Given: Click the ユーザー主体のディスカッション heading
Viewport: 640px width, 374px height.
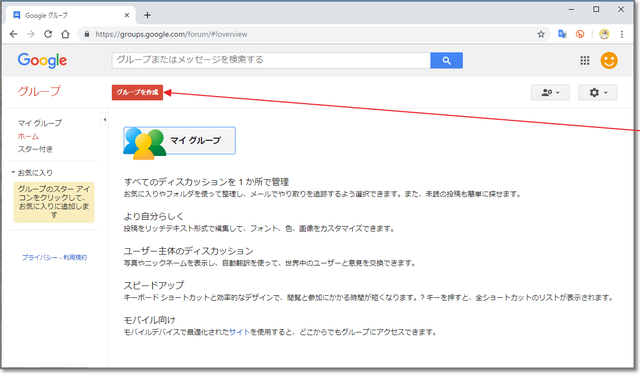Looking at the screenshot, I should click(x=189, y=251).
